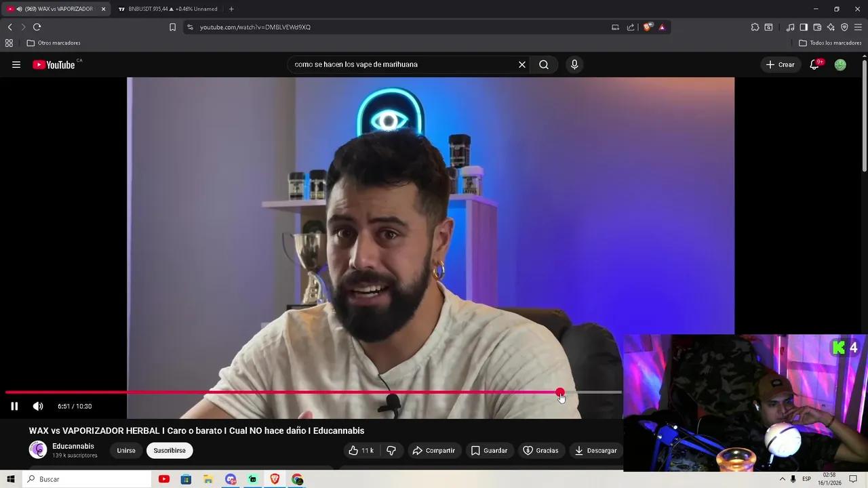Image resolution: width=868 pixels, height=488 pixels.
Task: Toggle the YouTube sidebar hamburger menu
Action: 16,64
